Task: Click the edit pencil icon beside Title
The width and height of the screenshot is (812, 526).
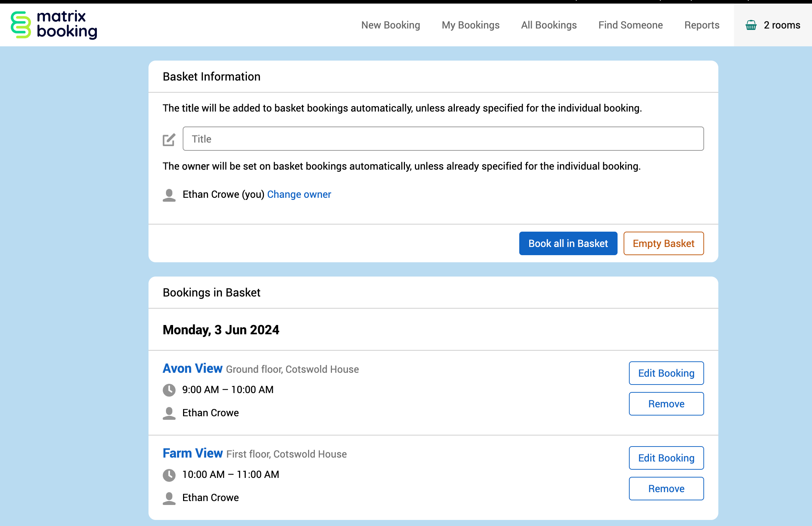Action: [x=169, y=139]
